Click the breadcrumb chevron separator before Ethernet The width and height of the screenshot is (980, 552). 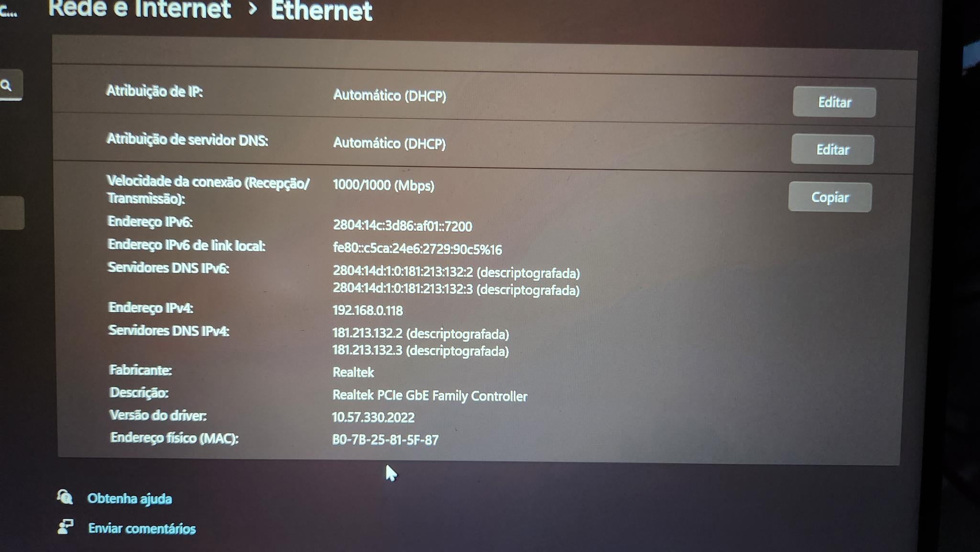click(252, 9)
